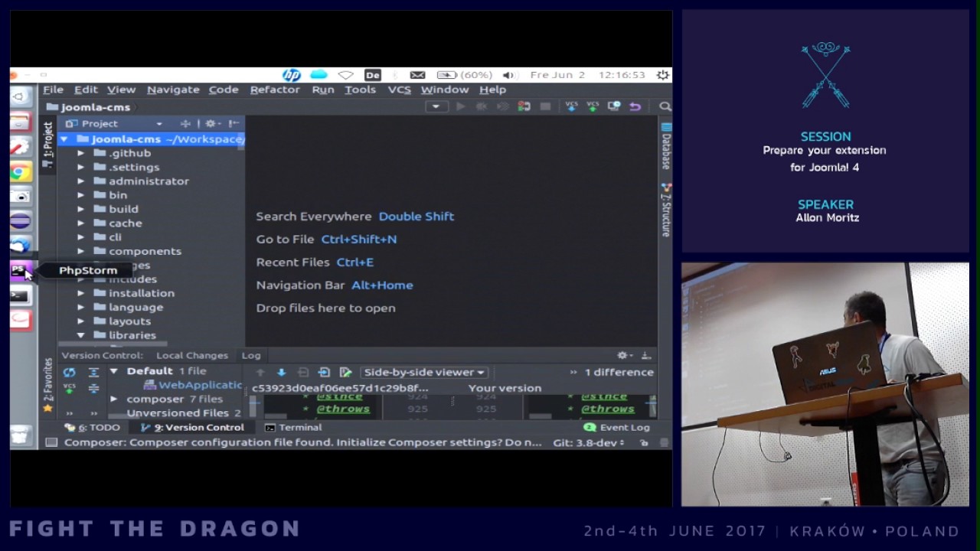Select the layouts folder
The width and height of the screenshot is (980, 551).
tap(122, 321)
